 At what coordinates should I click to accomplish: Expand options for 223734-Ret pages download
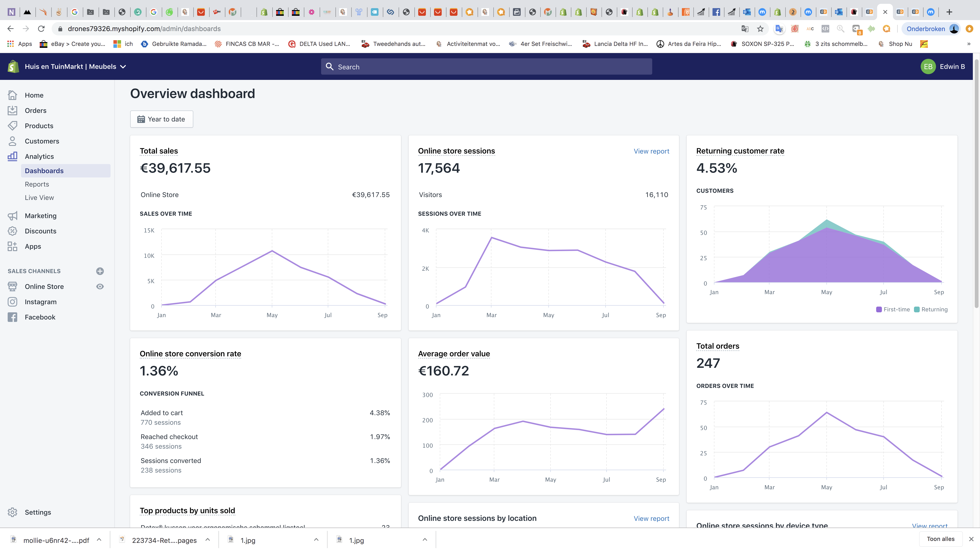pyautogui.click(x=208, y=540)
